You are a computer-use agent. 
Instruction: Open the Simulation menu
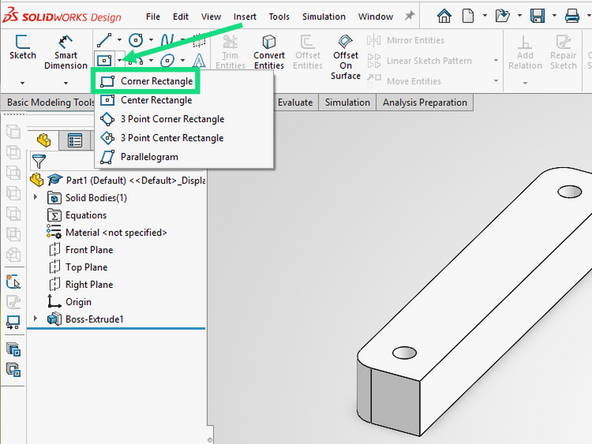coord(324,17)
